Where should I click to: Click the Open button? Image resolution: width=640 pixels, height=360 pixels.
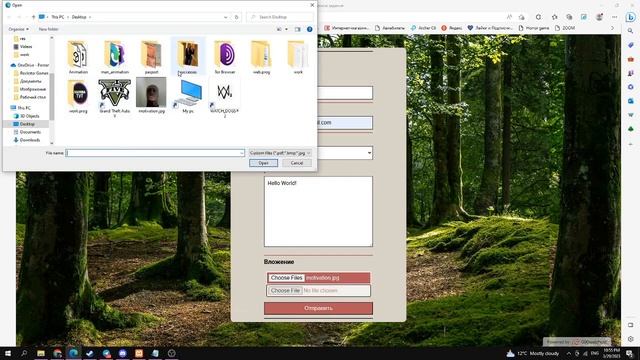(x=263, y=163)
